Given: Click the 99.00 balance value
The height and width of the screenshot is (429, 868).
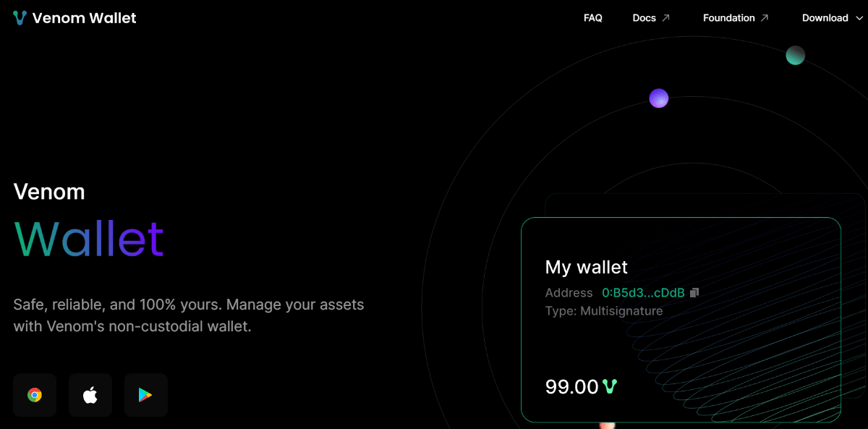Looking at the screenshot, I should (572, 386).
